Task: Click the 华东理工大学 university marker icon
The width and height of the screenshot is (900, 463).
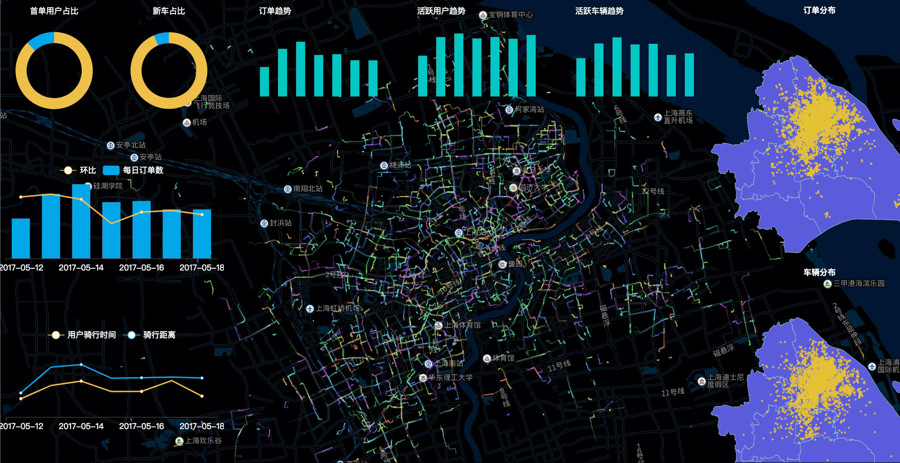Action: (423, 378)
